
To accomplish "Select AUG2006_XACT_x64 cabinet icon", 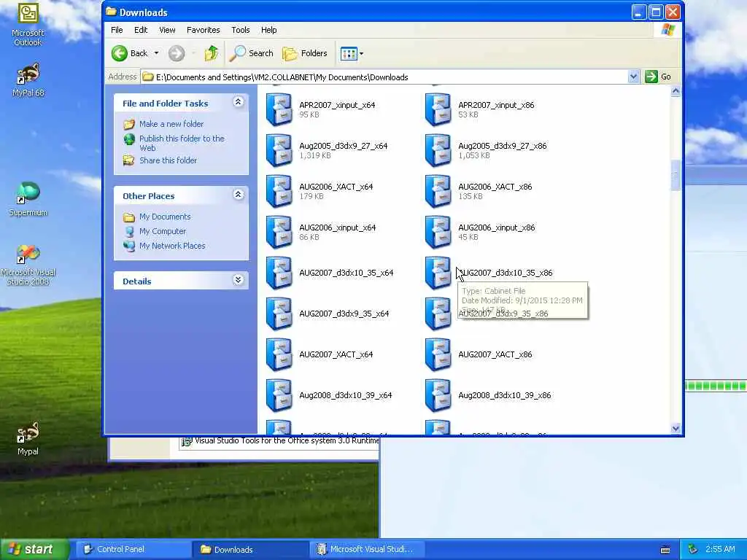I will coord(279,192).
